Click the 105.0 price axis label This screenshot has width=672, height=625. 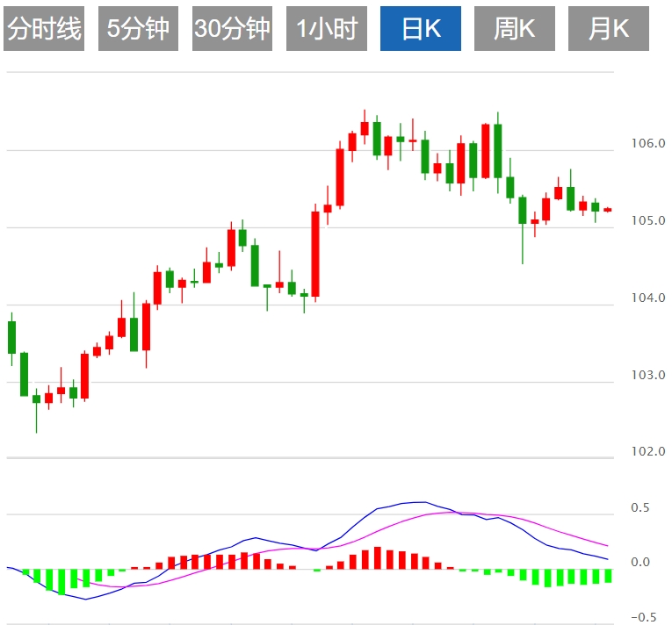648,220
